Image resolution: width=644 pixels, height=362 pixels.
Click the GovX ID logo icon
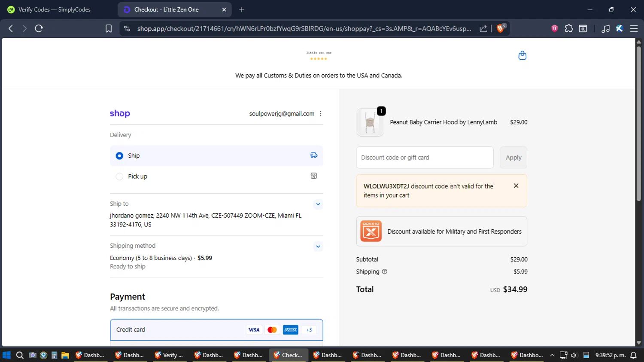point(371,231)
